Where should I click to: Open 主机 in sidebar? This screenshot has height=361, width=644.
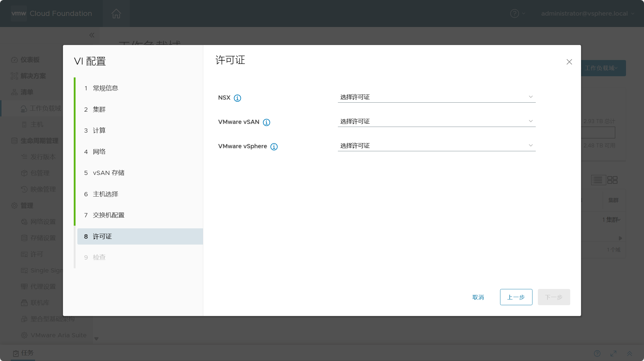click(x=37, y=125)
